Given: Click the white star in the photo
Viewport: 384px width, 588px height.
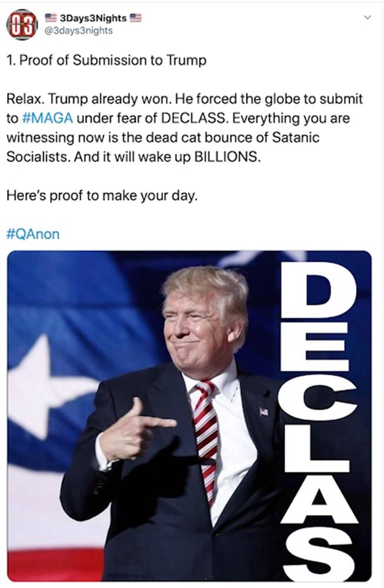Looking at the screenshot, I should point(45,386).
